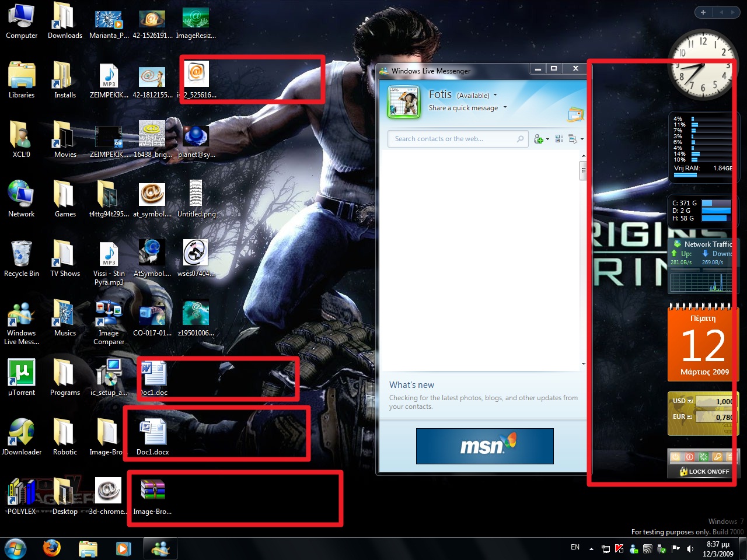747x560 pixels.
Task: Click the analog clock gadget
Action: 702,65
